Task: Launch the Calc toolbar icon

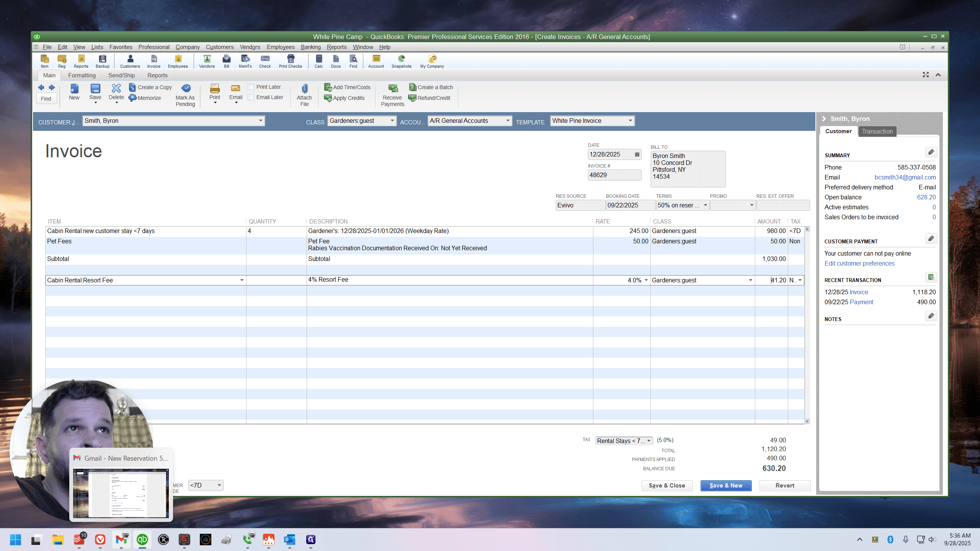Action: (x=318, y=61)
